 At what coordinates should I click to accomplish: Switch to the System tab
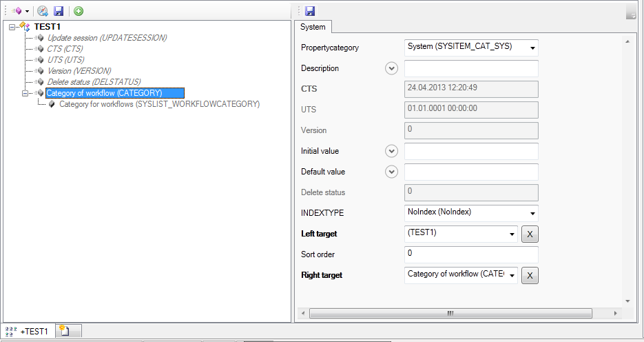(313, 27)
